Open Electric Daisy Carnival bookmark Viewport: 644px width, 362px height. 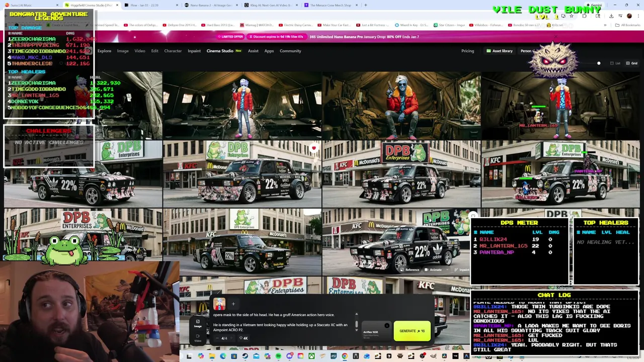click(x=296, y=25)
